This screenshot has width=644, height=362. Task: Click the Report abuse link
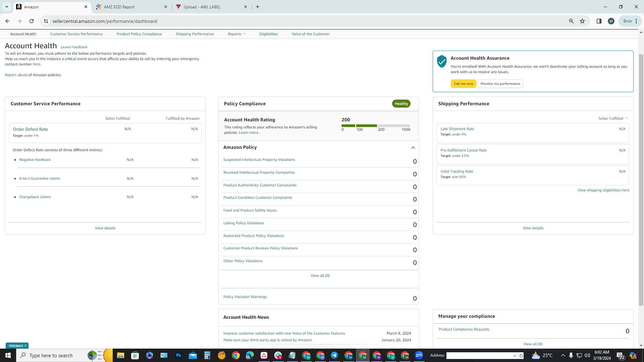tap(16, 75)
